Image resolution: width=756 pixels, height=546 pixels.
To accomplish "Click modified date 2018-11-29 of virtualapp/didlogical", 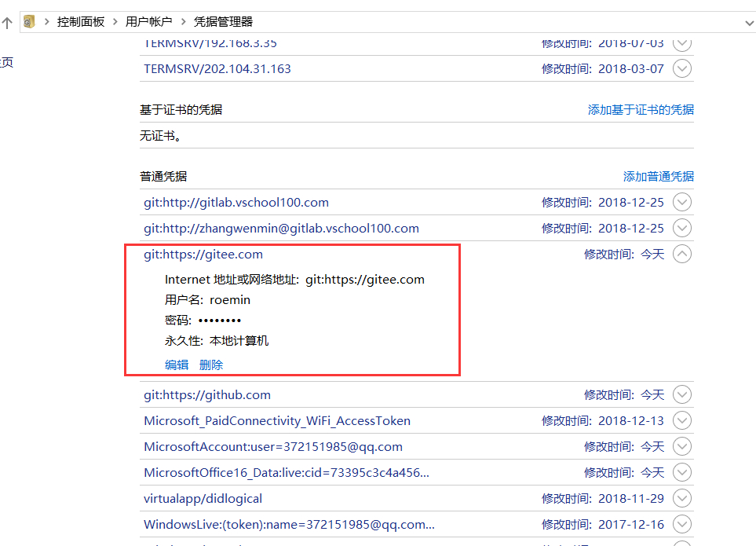I will pos(630,499).
